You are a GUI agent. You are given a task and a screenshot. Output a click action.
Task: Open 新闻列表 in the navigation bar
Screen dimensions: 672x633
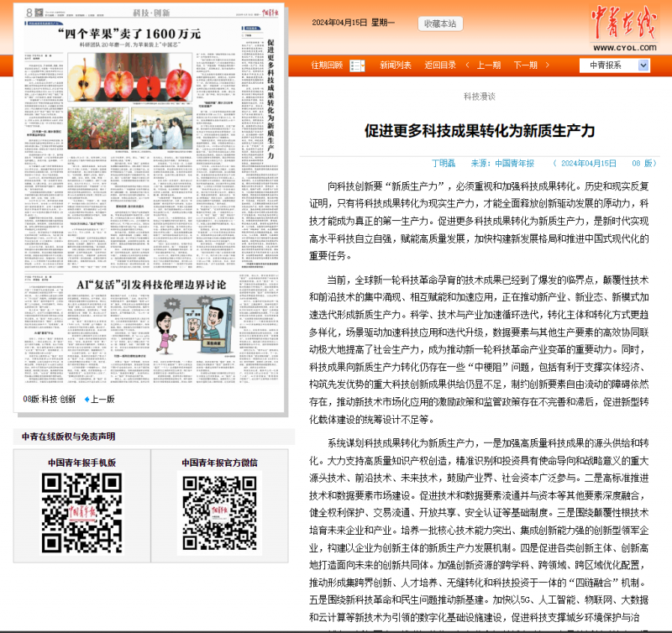[x=396, y=65]
